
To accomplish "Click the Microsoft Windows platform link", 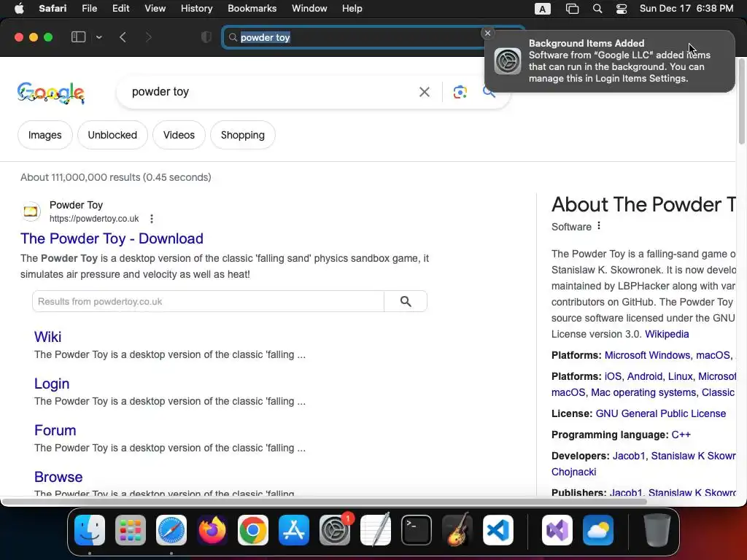I will (x=647, y=355).
